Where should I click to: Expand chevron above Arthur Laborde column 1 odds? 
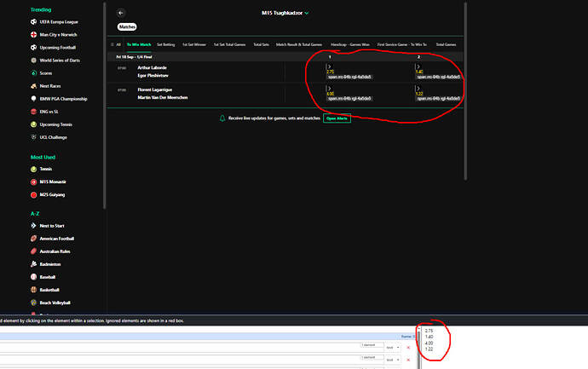[x=329, y=66]
